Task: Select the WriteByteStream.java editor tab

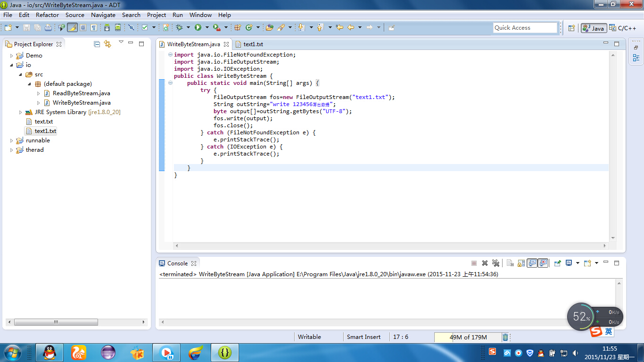Action: click(x=194, y=44)
